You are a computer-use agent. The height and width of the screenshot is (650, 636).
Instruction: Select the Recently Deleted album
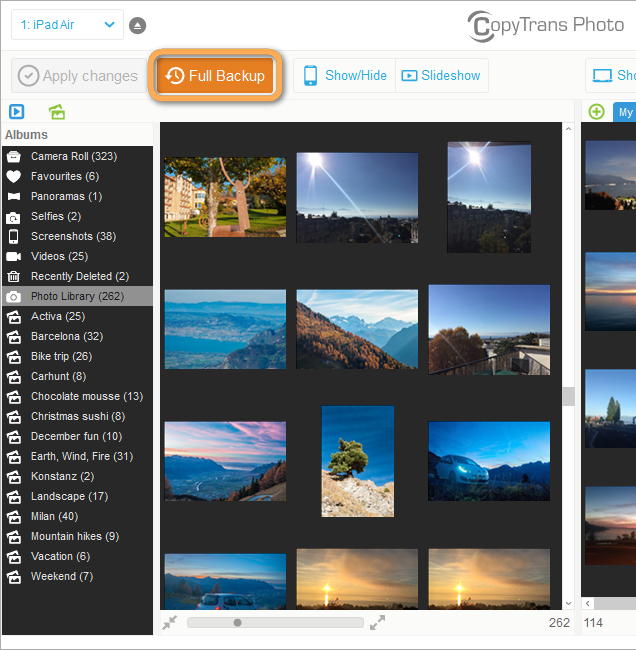(79, 276)
